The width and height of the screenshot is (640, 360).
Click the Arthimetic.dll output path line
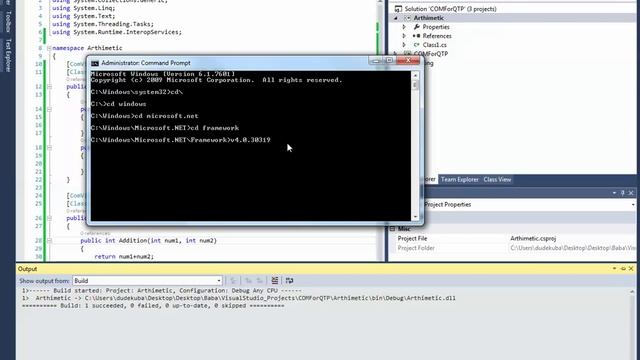(239, 298)
